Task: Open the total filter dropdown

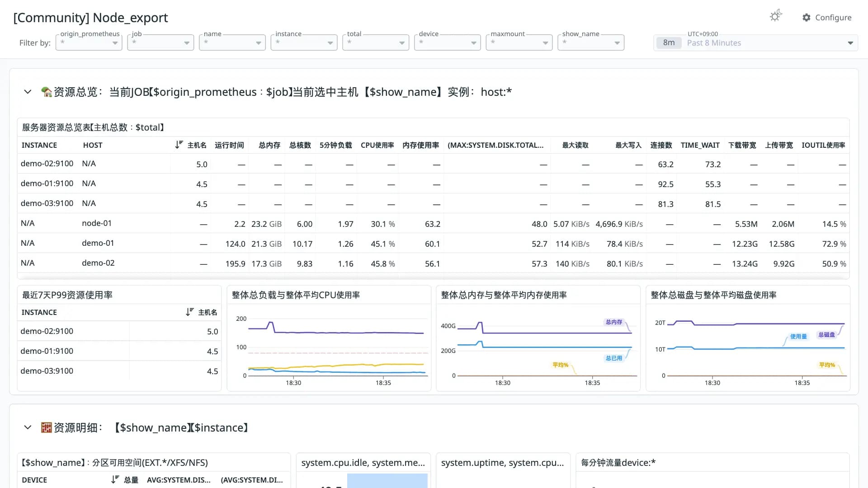Action: point(376,42)
